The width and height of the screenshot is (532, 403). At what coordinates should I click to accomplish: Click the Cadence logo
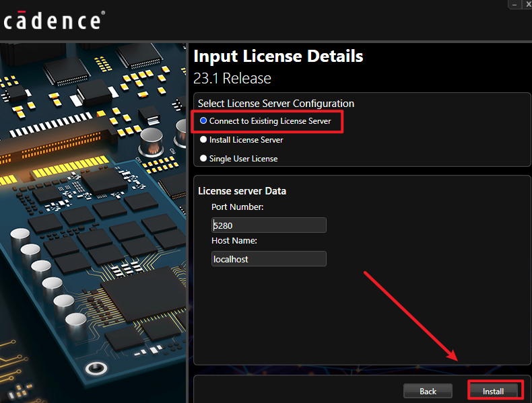pyautogui.click(x=54, y=20)
